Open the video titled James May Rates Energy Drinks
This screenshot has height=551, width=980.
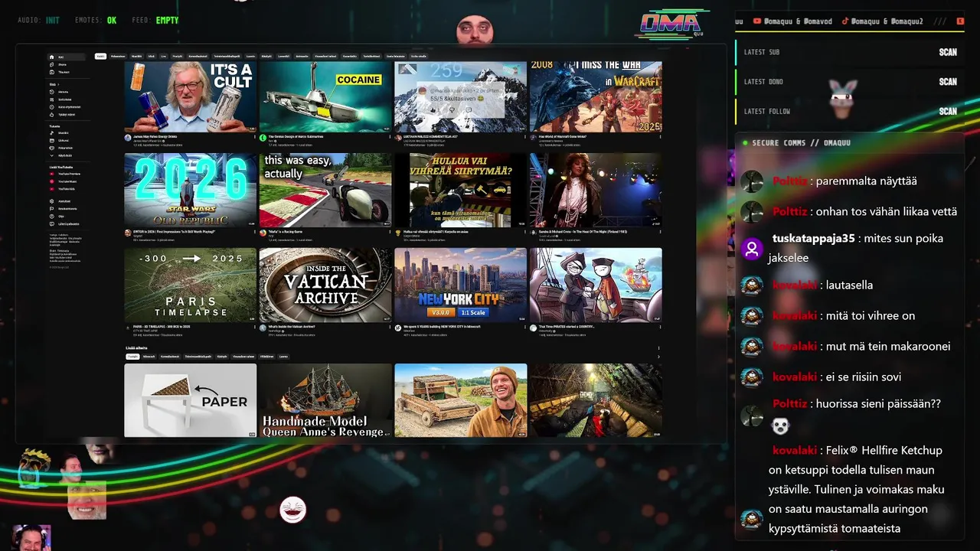click(x=155, y=136)
